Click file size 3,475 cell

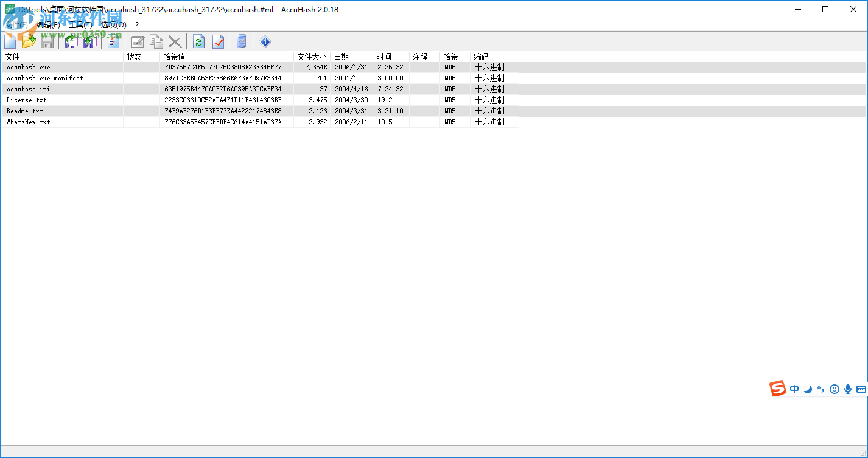(x=318, y=100)
